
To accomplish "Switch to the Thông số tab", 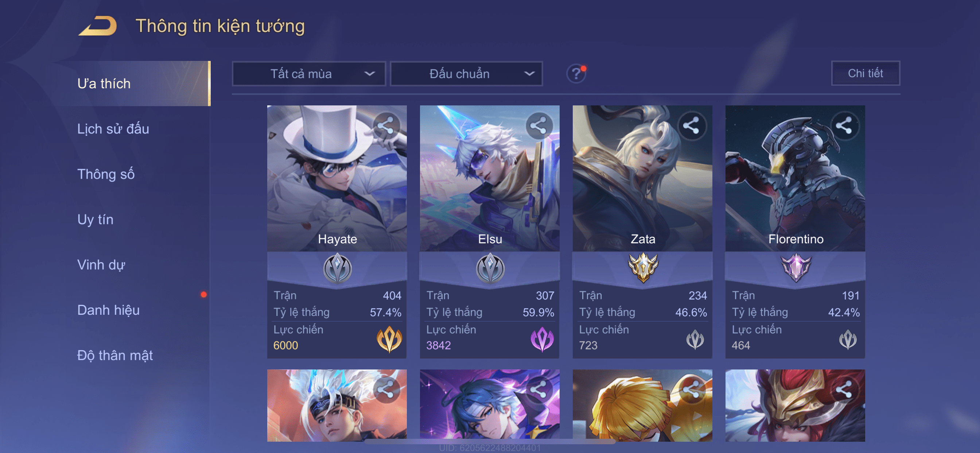I will (106, 174).
